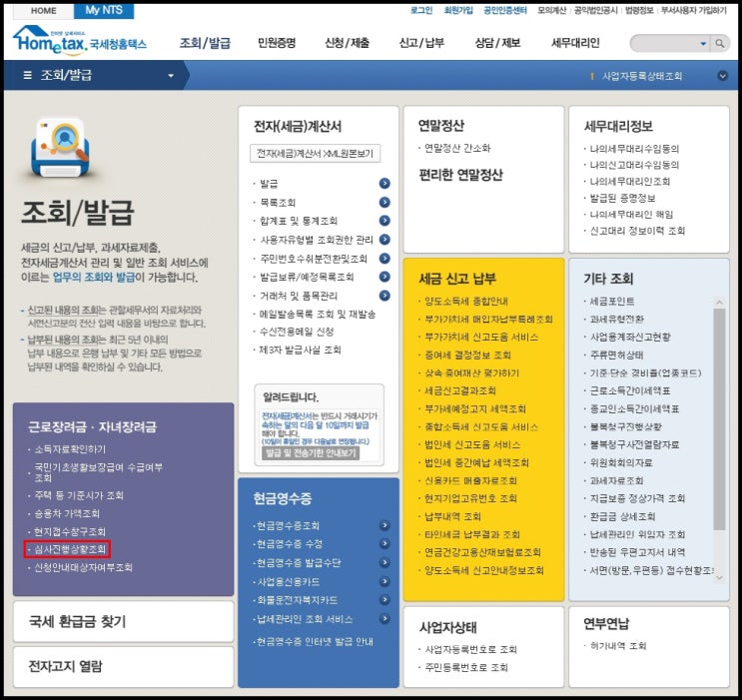Click arrow icon beside 화물운전자복지카드
Screen dimensions: 742x700
click(384, 600)
